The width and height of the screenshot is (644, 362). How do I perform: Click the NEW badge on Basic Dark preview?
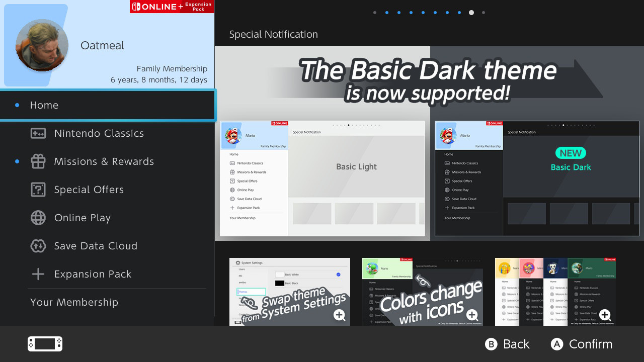(x=571, y=153)
